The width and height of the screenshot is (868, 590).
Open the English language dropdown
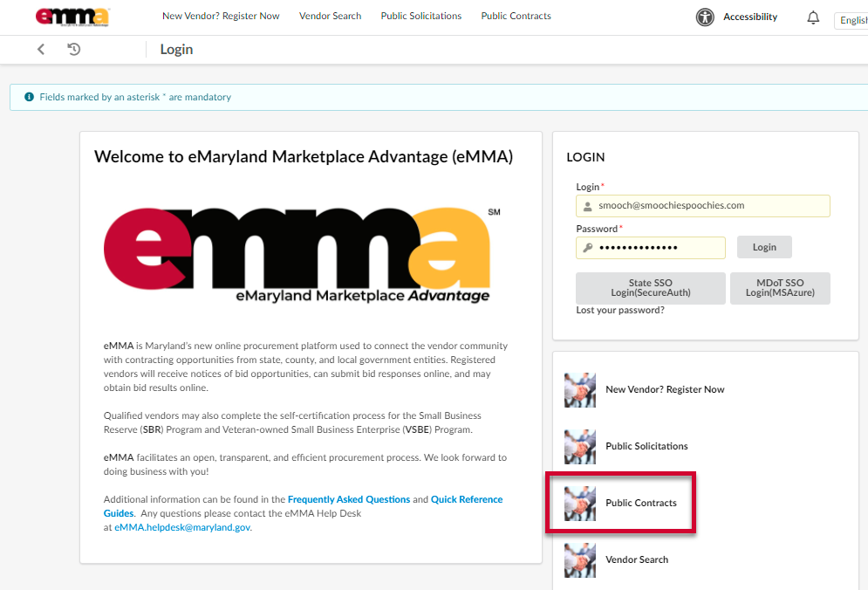[851, 20]
